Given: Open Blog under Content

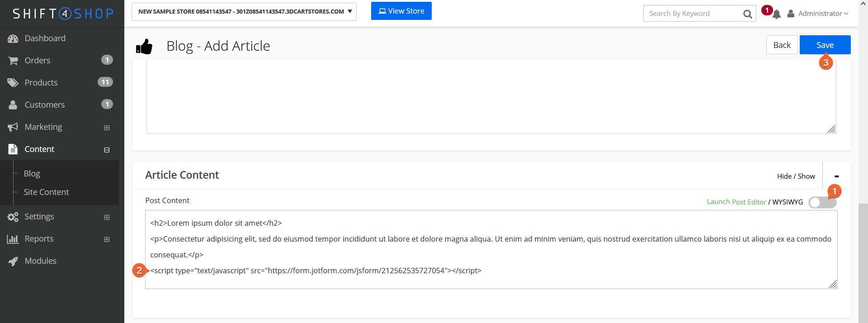Looking at the screenshot, I should coord(32,174).
